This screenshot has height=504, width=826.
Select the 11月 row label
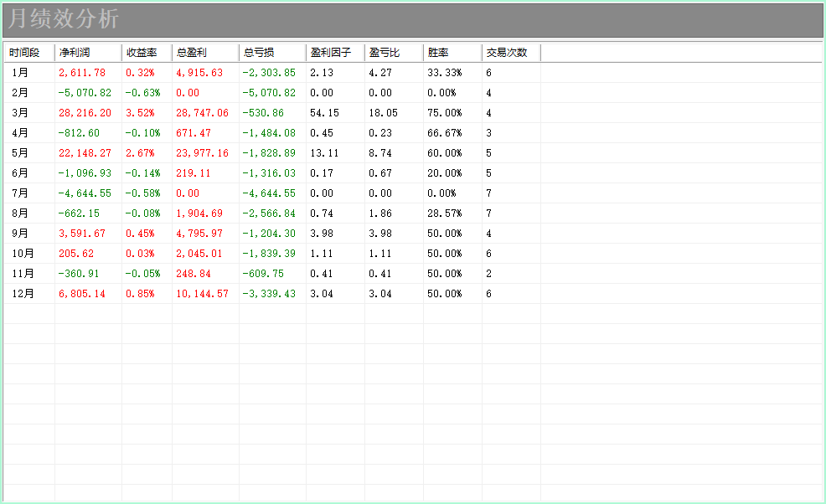(x=23, y=273)
